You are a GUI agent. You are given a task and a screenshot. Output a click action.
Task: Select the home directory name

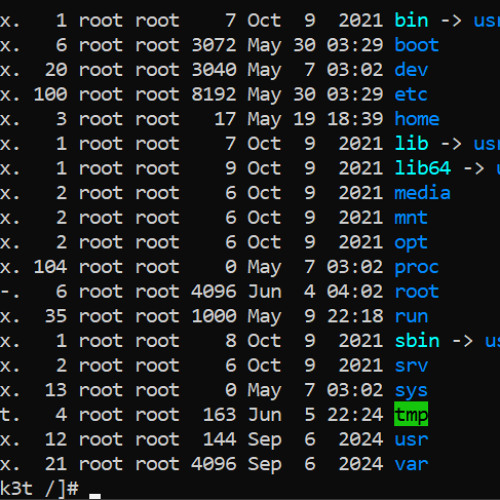click(417, 119)
